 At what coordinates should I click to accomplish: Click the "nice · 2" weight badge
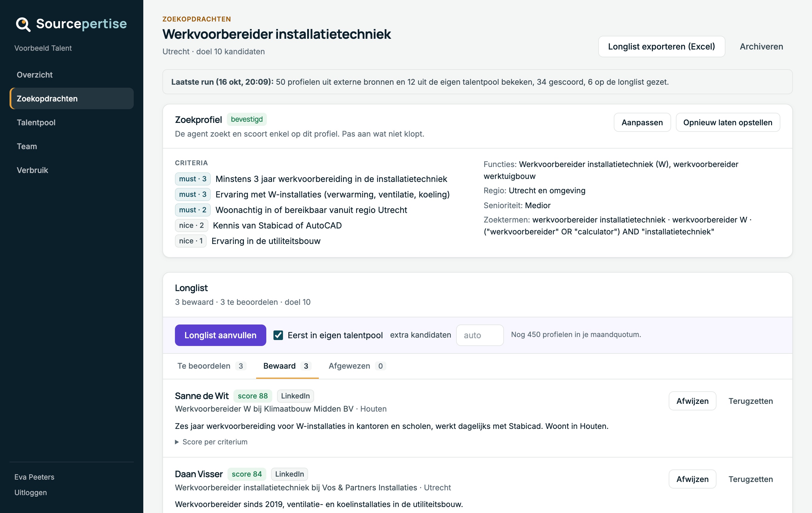191,225
